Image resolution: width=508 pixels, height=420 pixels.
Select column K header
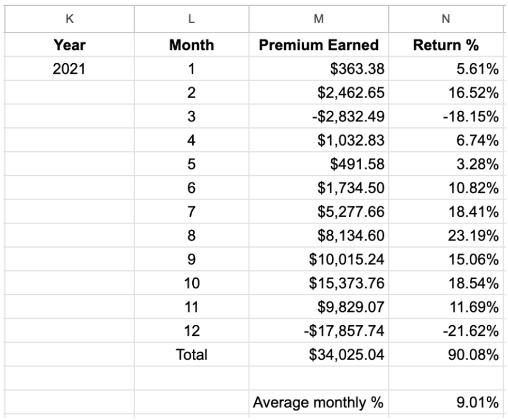point(69,19)
